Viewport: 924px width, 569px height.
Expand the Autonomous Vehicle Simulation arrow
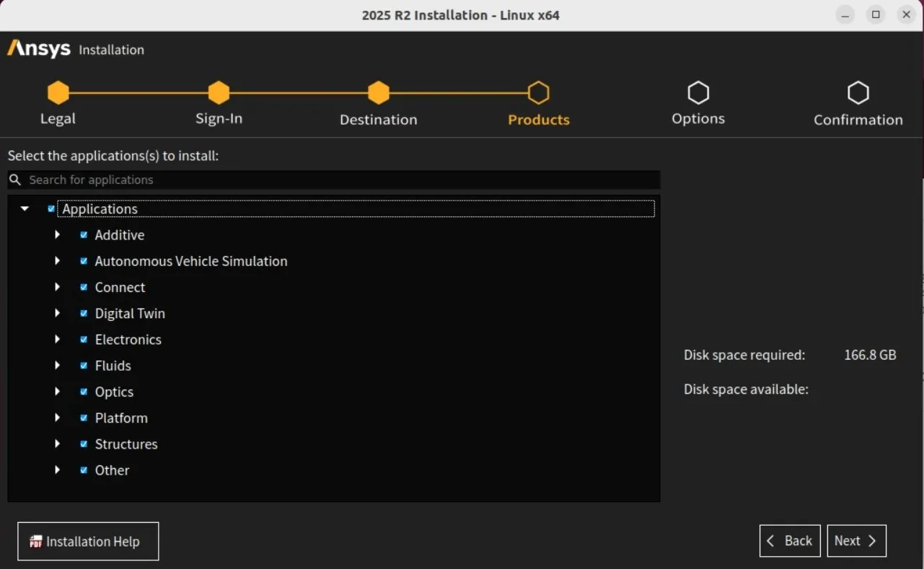click(x=58, y=261)
